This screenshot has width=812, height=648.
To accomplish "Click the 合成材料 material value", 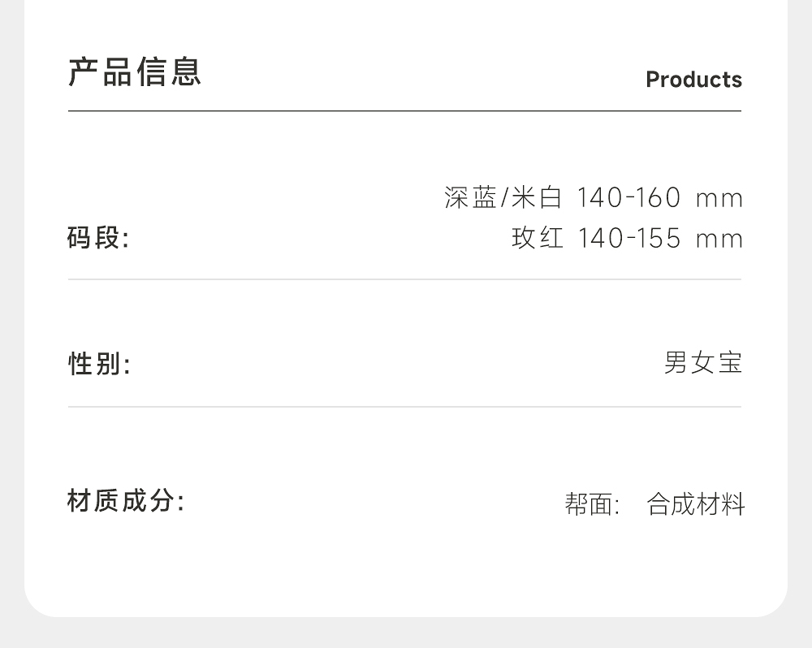I will 696,504.
